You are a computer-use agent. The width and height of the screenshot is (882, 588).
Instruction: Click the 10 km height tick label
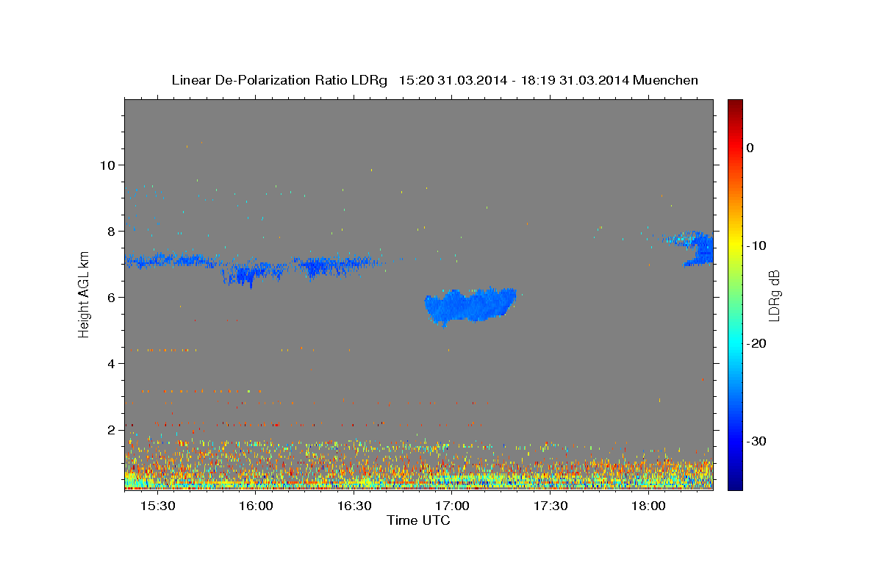point(108,165)
